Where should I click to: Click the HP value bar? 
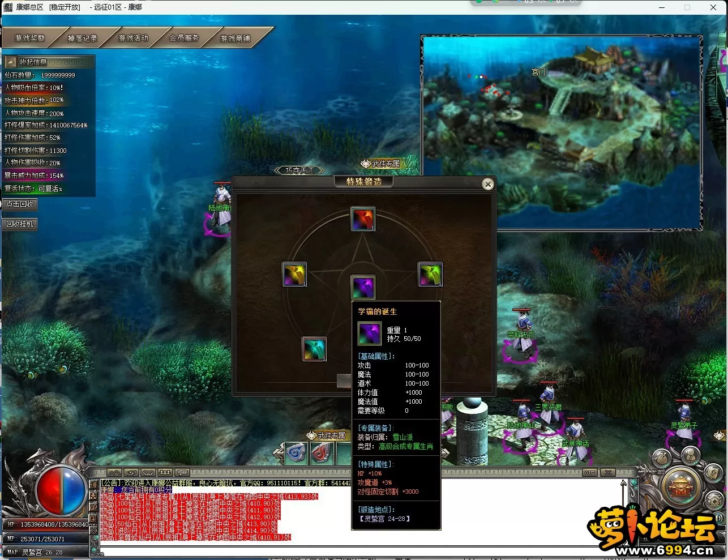[46, 524]
